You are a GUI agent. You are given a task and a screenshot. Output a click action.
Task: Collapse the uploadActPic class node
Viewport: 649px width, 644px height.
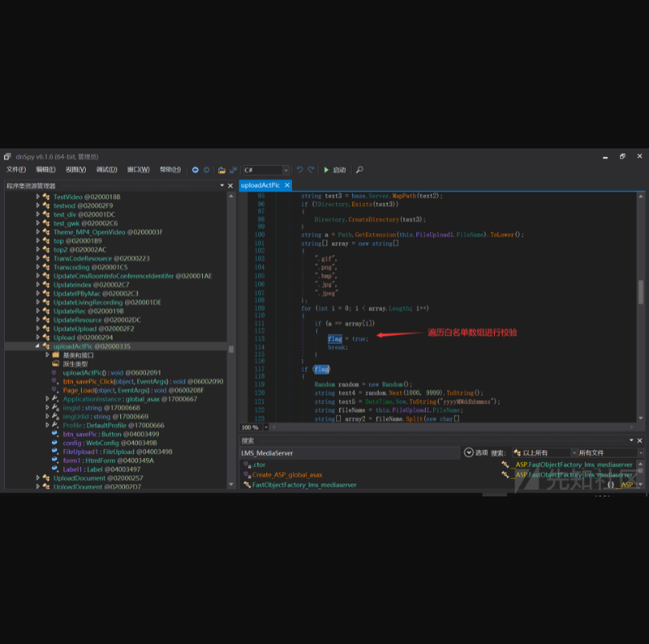click(37, 346)
